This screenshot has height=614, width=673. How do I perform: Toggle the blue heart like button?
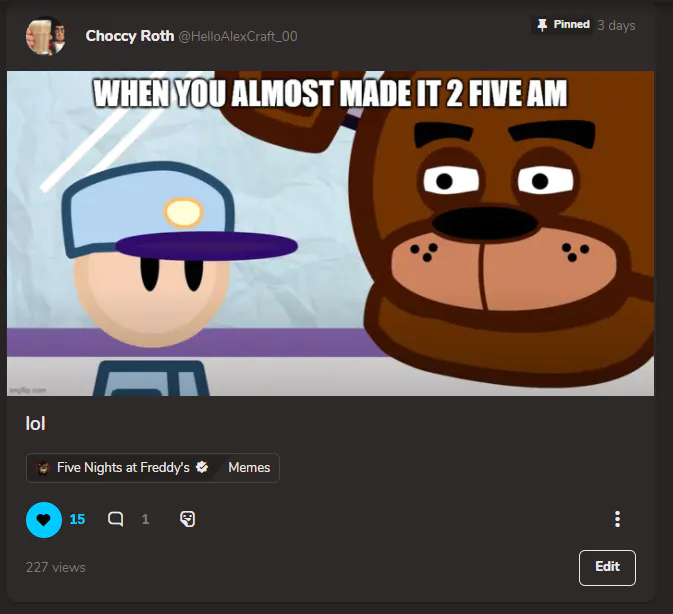tap(44, 520)
